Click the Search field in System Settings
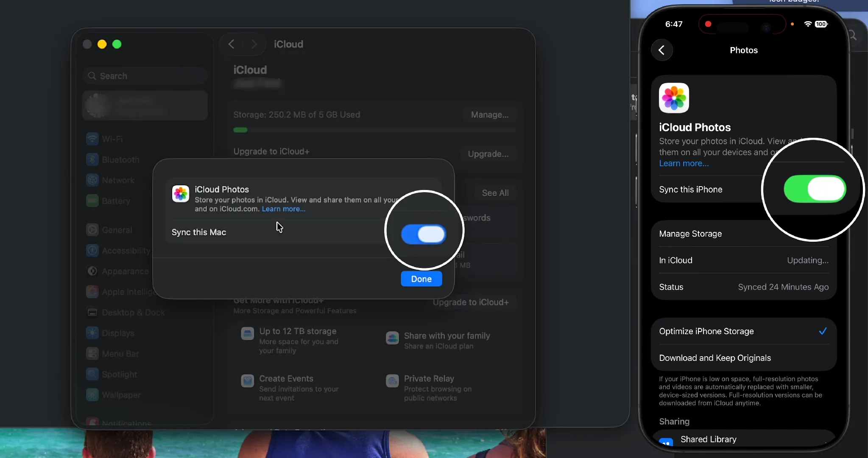This screenshot has width=868, height=458. point(145,76)
